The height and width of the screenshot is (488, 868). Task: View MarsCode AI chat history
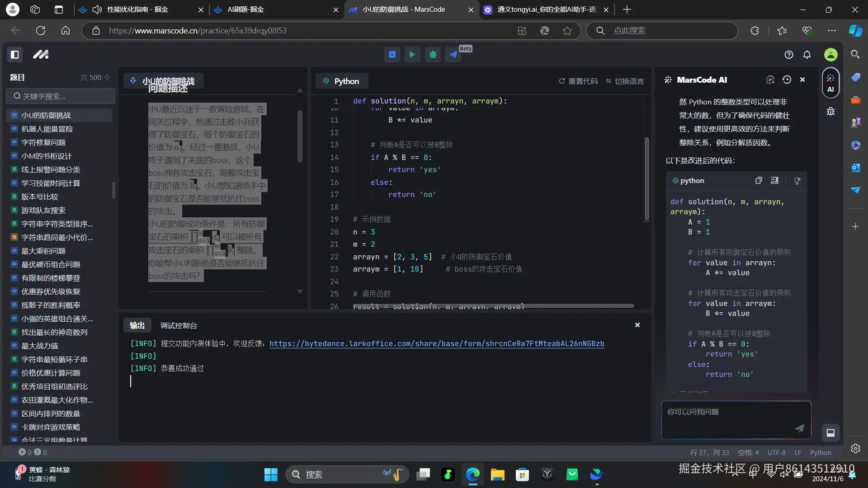(x=787, y=80)
